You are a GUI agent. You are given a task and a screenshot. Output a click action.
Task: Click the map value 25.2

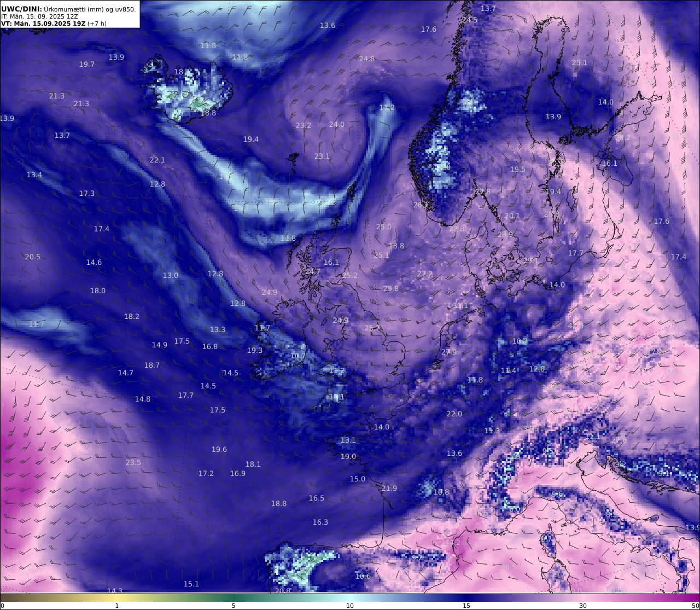point(349,276)
